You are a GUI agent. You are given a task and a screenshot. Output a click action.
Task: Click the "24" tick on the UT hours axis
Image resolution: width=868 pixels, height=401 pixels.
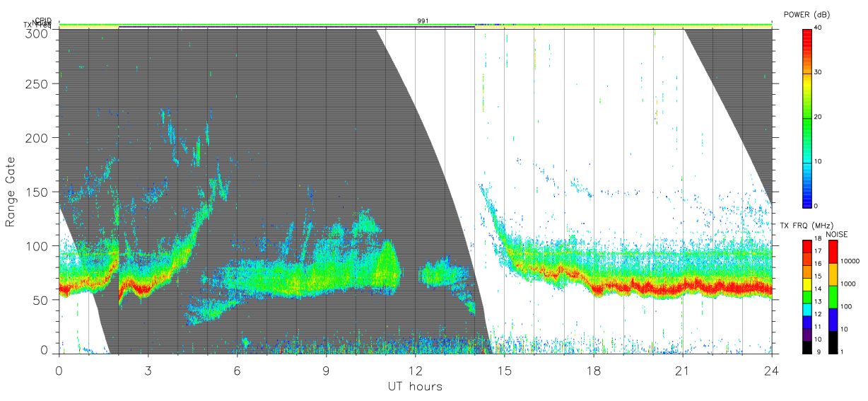point(772,370)
